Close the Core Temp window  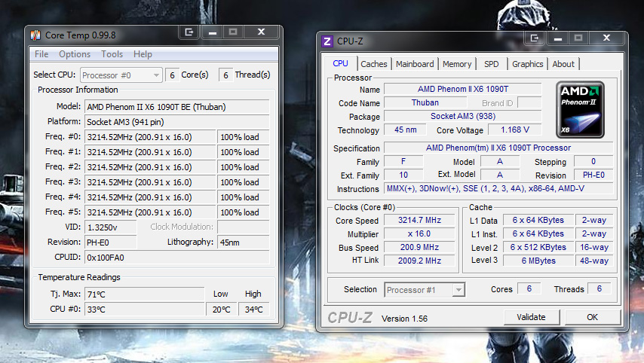[261, 32]
